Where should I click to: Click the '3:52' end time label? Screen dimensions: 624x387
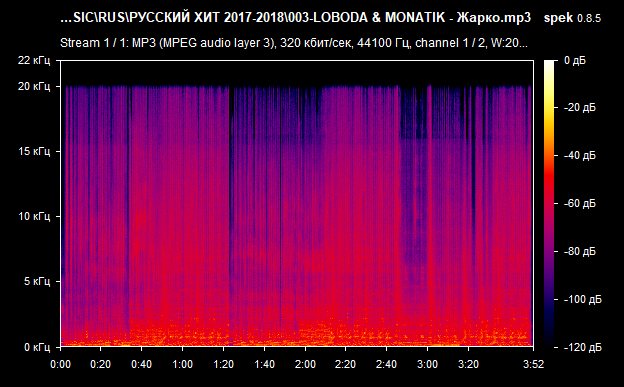click(534, 364)
